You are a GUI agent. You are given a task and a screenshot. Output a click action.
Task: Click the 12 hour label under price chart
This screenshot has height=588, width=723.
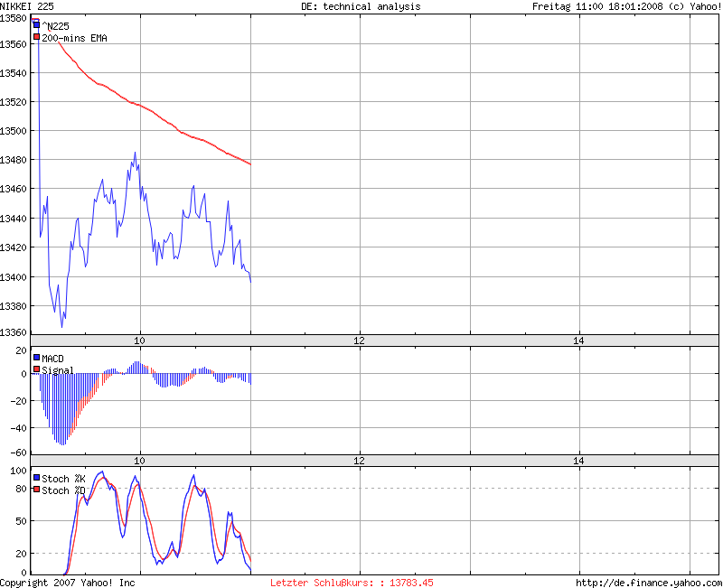click(x=359, y=341)
